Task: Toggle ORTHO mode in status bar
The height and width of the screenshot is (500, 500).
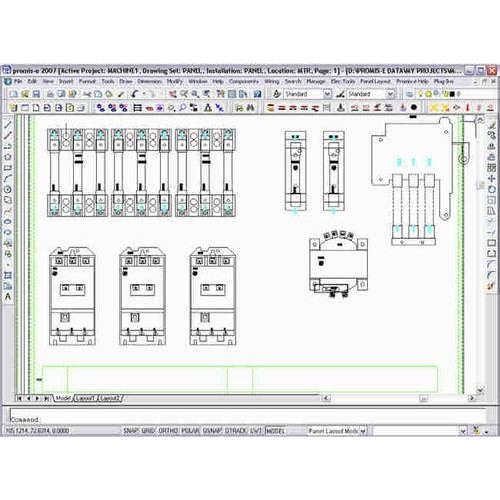Action: [168, 431]
